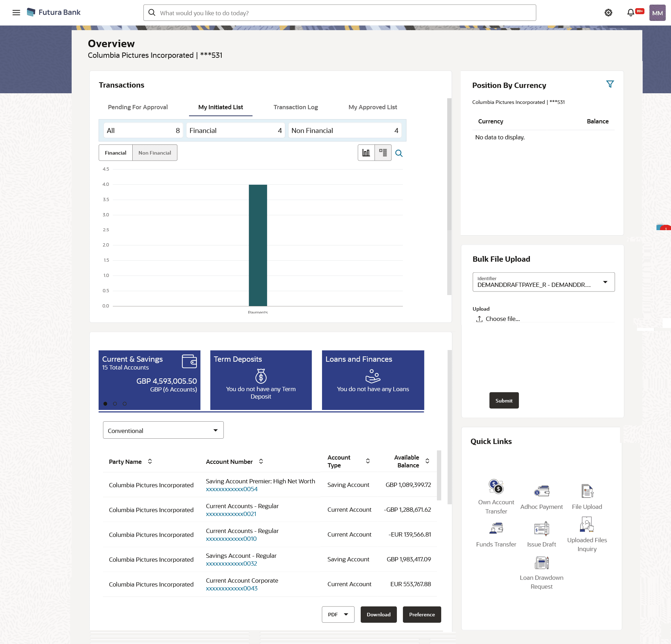Click the accounts panel vertical scrollbar

coord(449,427)
